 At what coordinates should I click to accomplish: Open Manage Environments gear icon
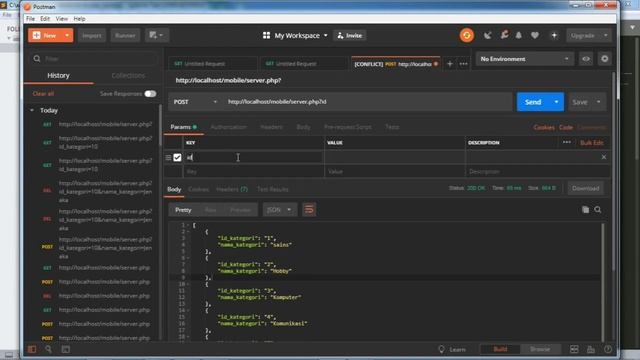604,59
